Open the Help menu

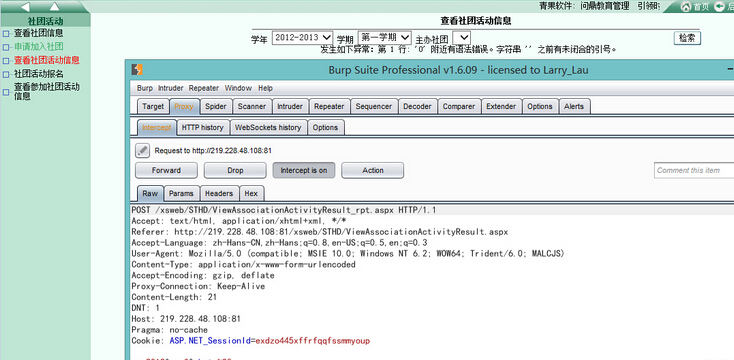coord(265,88)
